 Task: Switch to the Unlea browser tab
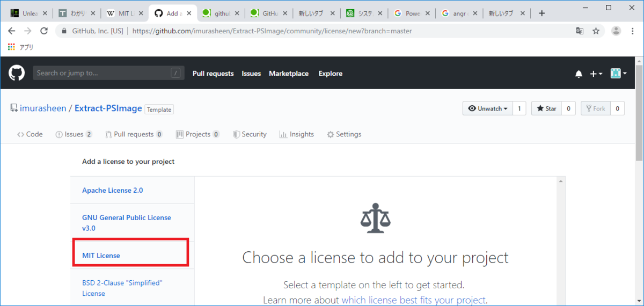(30, 13)
